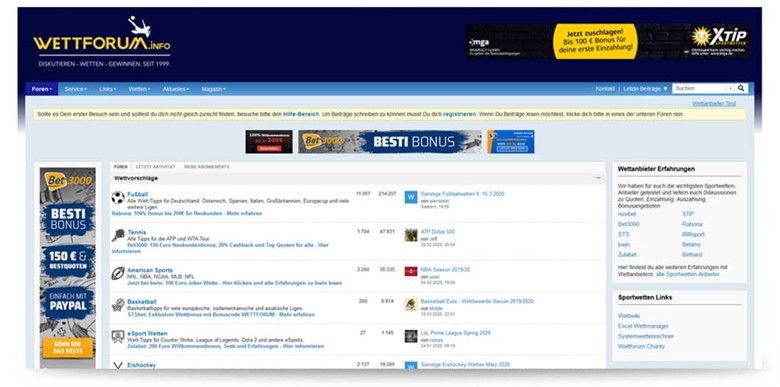Click Rabona 100% Bonus promo link

(187, 213)
